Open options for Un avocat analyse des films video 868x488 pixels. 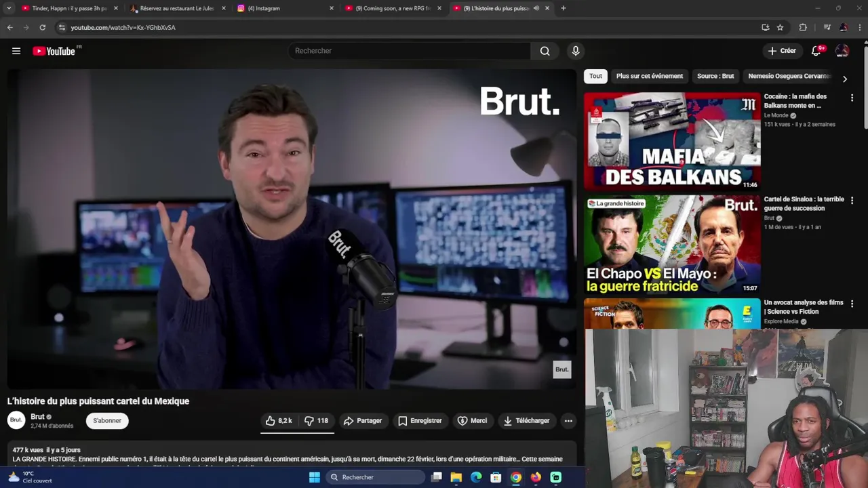[852, 304]
